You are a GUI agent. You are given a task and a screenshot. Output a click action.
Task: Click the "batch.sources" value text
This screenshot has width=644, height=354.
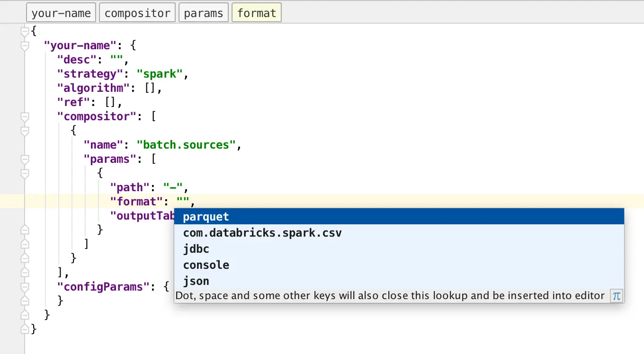pos(186,145)
